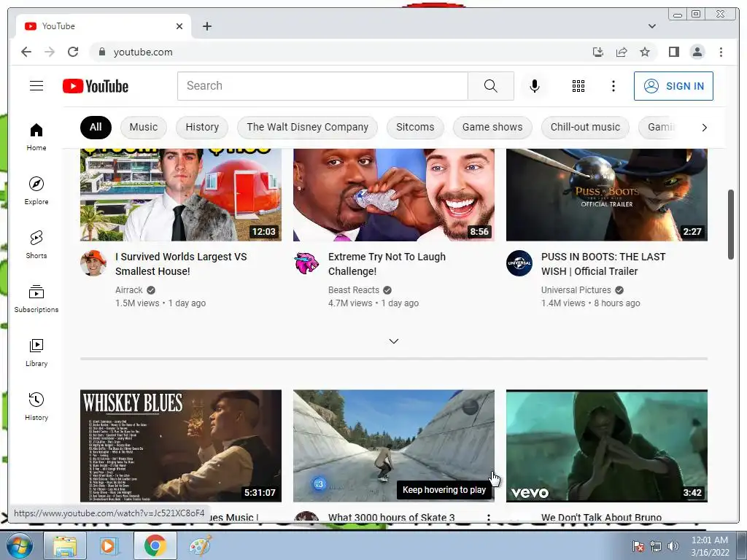The image size is (747, 560).
Task: Play the largest vs smallest house thumbnail
Action: tap(181, 195)
